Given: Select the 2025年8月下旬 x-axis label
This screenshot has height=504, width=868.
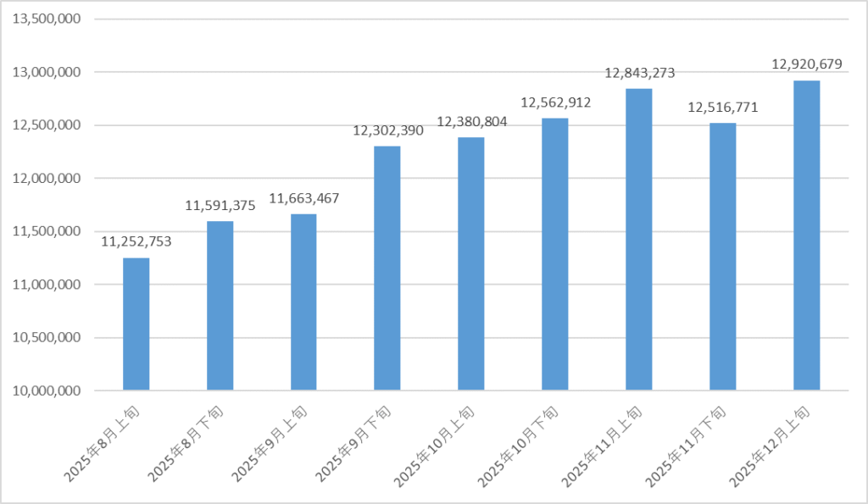Looking at the screenshot, I should click(x=187, y=444).
